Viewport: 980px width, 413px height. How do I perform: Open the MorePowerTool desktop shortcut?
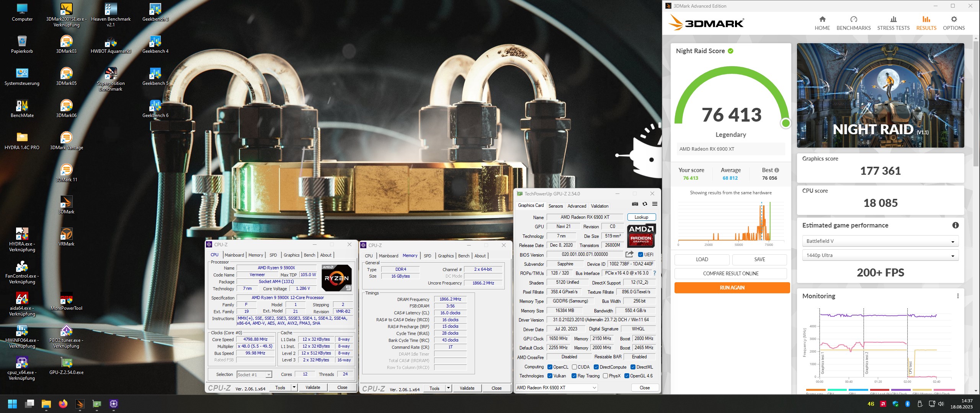click(x=66, y=301)
